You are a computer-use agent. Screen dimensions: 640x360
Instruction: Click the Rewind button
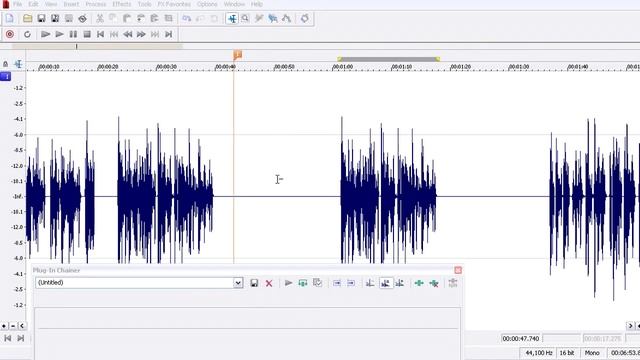pyautogui.click(x=128, y=34)
